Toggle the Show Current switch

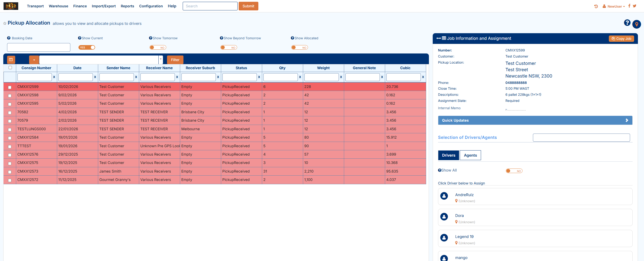(x=87, y=47)
